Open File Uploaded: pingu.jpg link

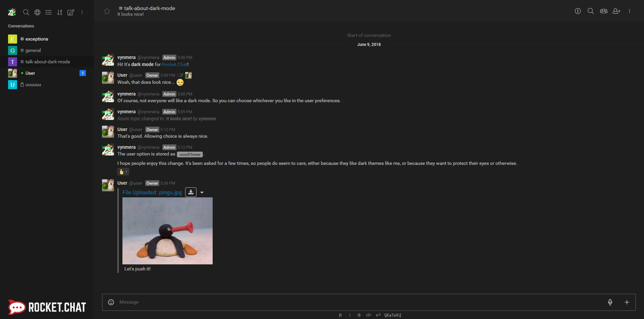click(152, 192)
